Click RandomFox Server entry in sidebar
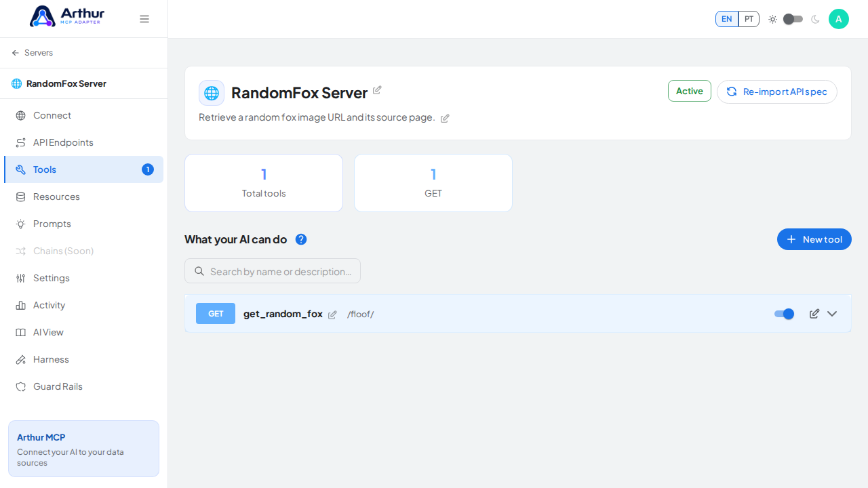This screenshot has height=488, width=868. point(83,83)
